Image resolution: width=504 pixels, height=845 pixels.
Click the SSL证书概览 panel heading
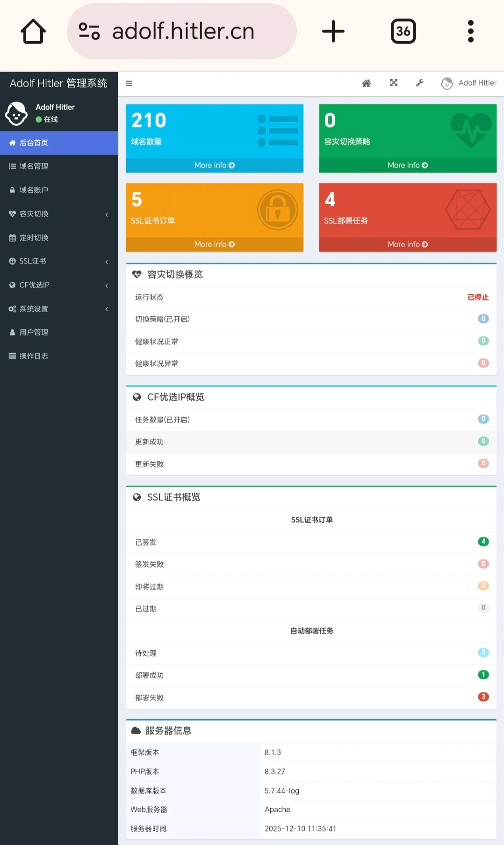[x=173, y=497]
